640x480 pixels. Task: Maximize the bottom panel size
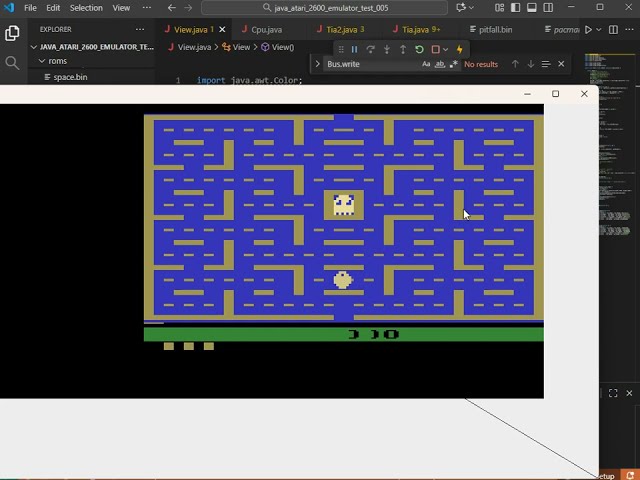click(613, 393)
